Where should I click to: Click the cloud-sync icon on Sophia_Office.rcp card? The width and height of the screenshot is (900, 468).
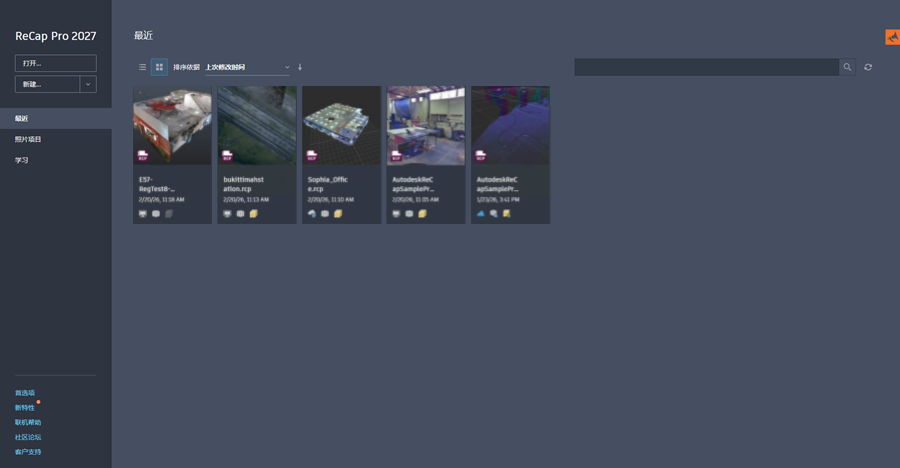pos(312,214)
